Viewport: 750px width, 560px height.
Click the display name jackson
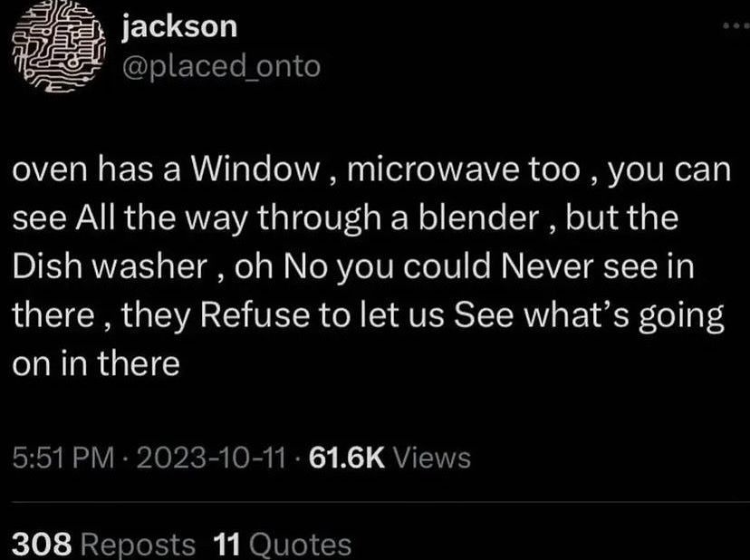(x=179, y=27)
